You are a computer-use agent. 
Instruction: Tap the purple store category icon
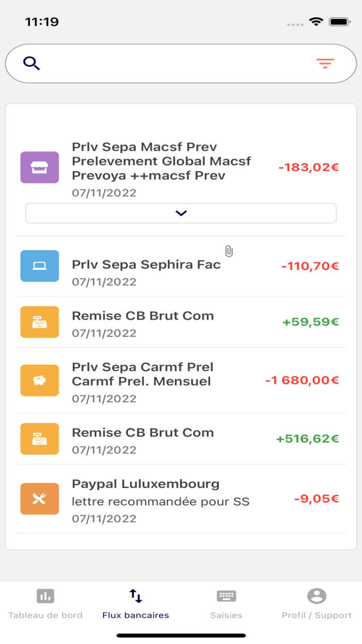(40, 167)
